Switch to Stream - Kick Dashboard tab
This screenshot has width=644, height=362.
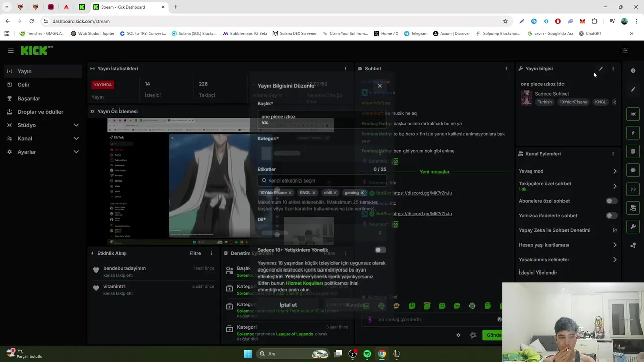(x=129, y=7)
